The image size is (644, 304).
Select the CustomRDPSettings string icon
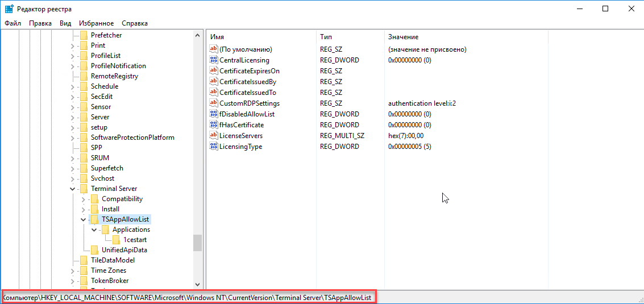click(214, 103)
